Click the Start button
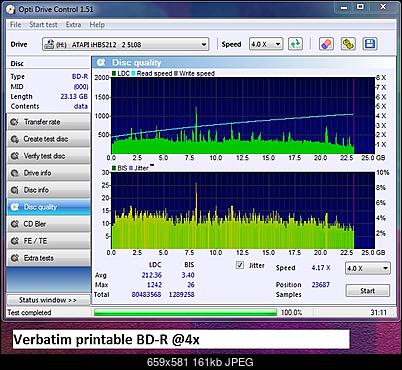 368,291
